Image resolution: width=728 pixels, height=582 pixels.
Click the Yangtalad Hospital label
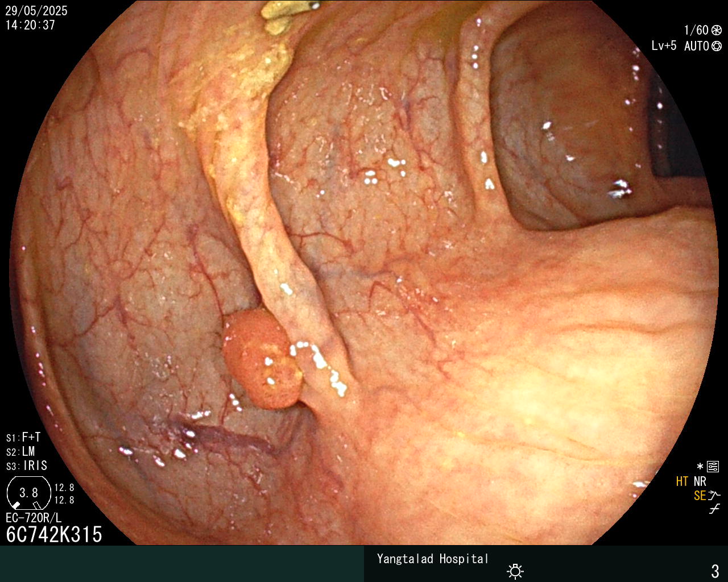pyautogui.click(x=433, y=559)
